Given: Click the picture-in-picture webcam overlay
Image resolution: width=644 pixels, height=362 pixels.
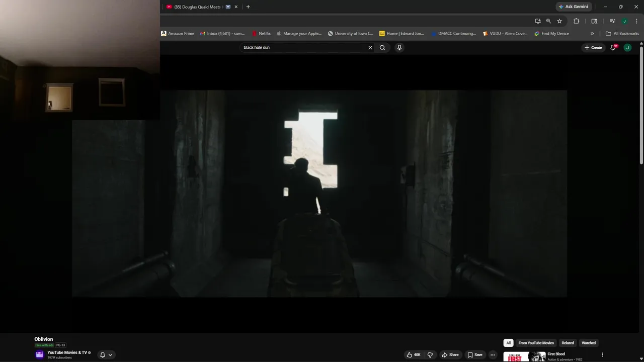Looking at the screenshot, I should [80, 60].
